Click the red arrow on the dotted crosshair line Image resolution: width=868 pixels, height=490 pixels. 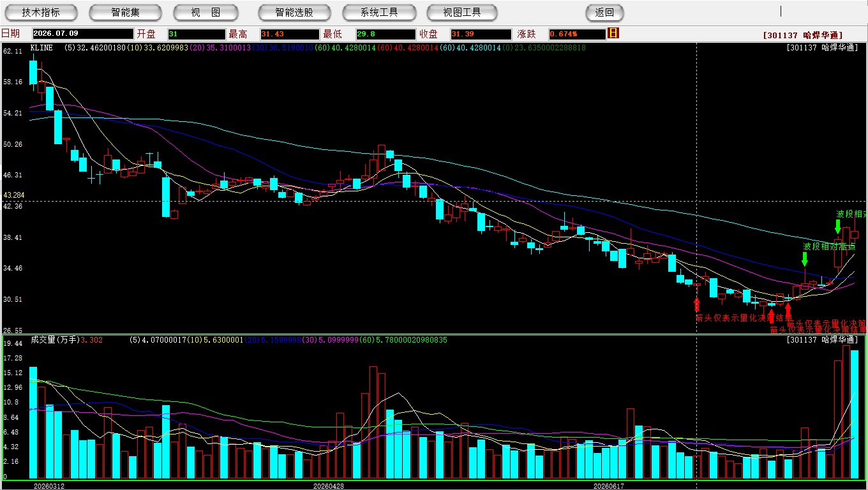pyautogui.click(x=696, y=305)
